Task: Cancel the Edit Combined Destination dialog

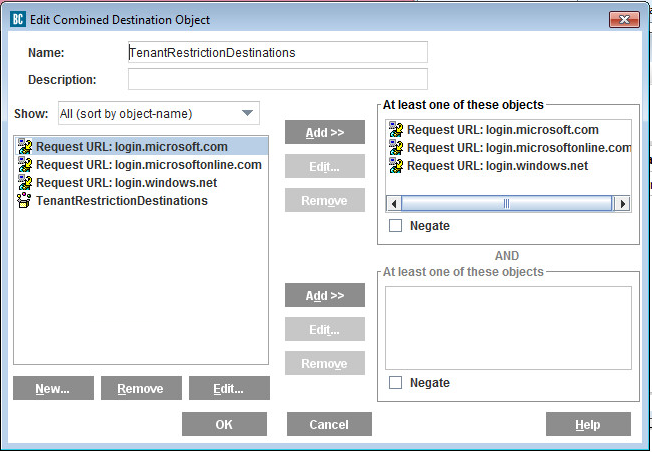Action: tap(329, 424)
